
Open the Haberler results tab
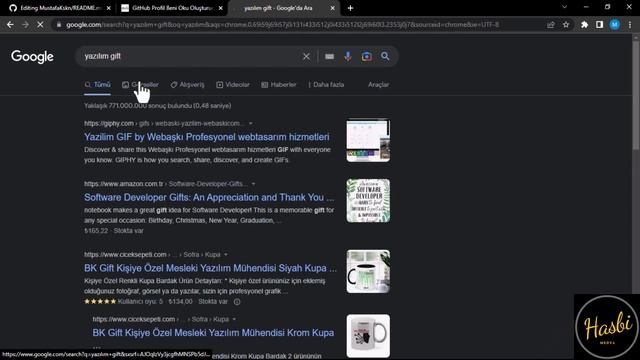click(279, 84)
